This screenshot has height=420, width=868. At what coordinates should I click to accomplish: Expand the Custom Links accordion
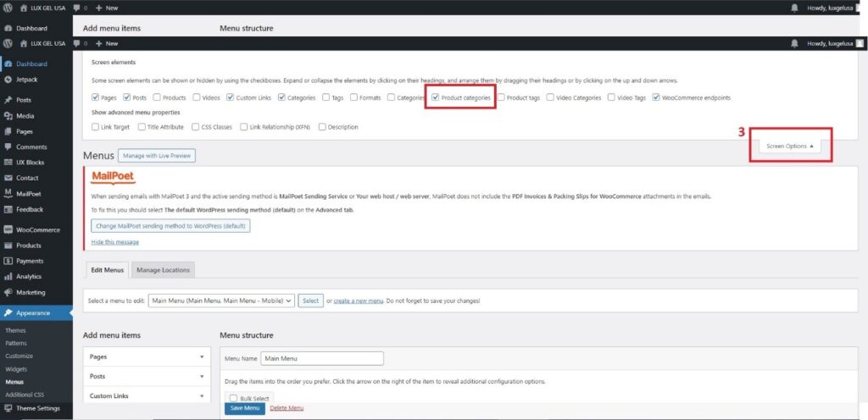147,396
